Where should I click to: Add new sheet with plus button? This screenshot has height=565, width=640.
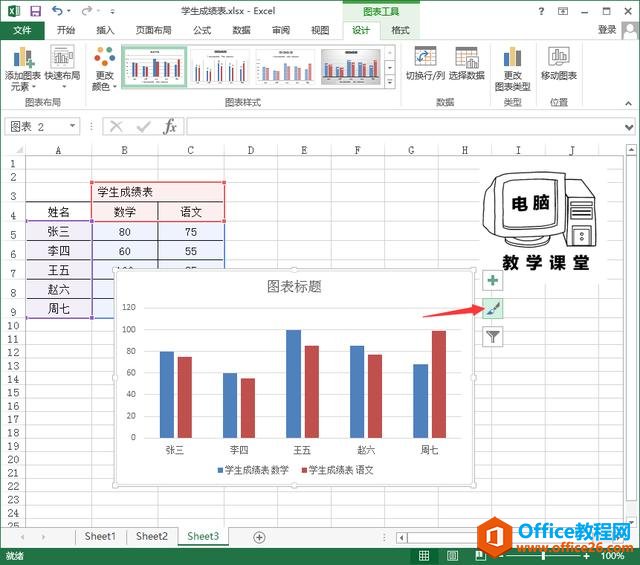tap(259, 537)
